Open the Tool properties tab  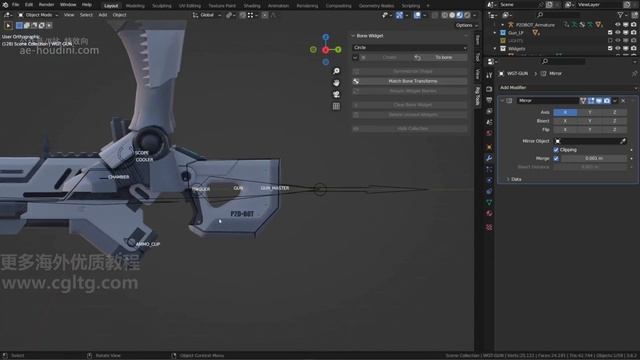[x=489, y=76]
